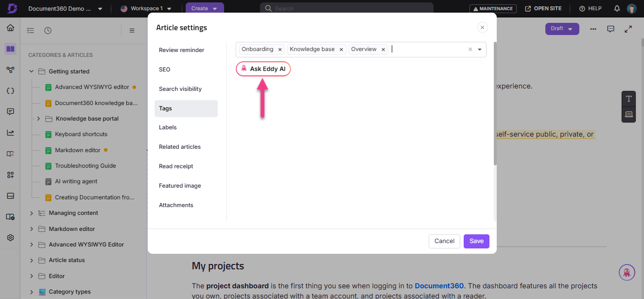Viewport: 644px width, 299px height.
Task: Collapse the Getting started category
Action: click(31, 71)
